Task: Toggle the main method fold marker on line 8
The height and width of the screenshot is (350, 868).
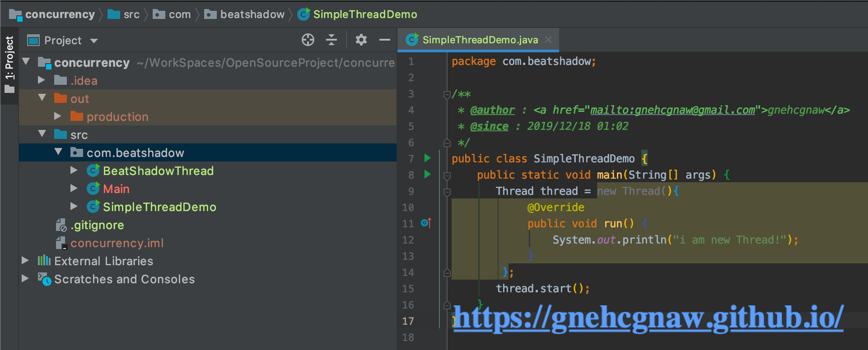Action: pyautogui.click(x=447, y=175)
